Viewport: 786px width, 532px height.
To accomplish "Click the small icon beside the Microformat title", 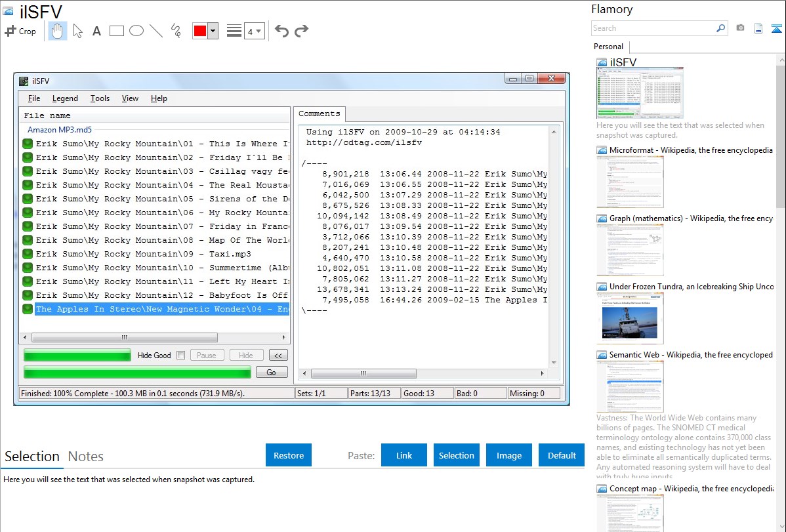I will 602,150.
